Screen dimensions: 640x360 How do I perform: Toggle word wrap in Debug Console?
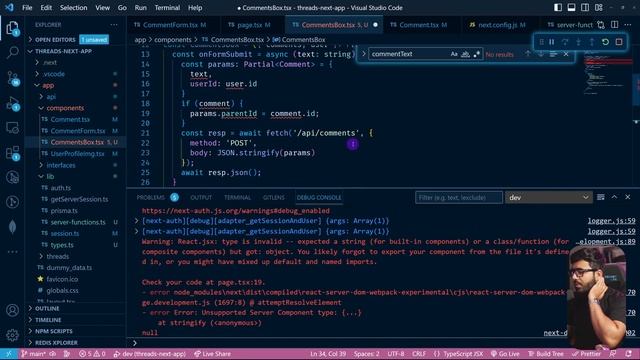[x=601, y=197]
